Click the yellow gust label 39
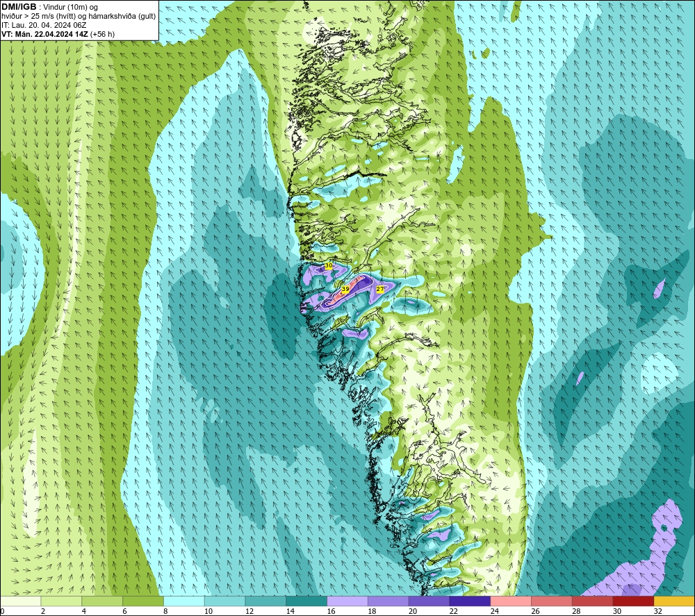Screen dimensions: 695x616 coord(345,289)
